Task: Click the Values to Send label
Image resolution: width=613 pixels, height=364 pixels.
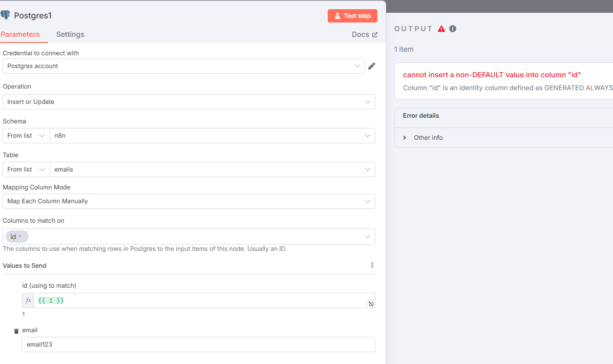Action: pos(25,266)
